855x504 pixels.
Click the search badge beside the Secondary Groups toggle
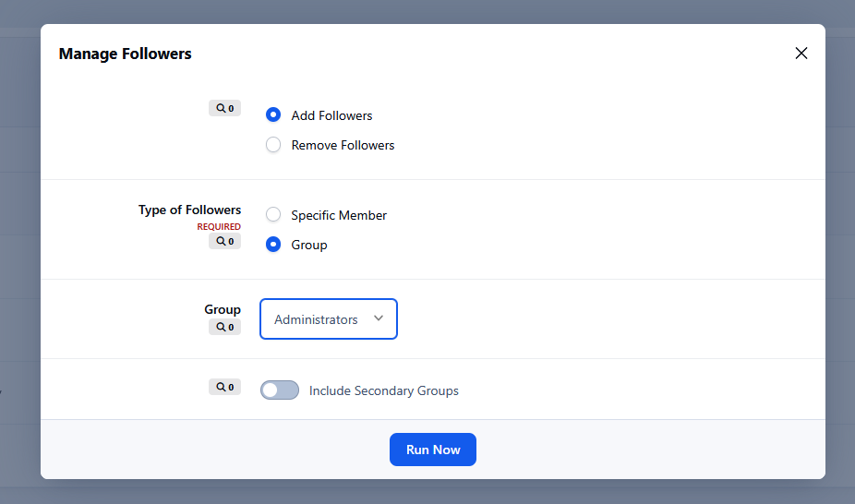224,388
